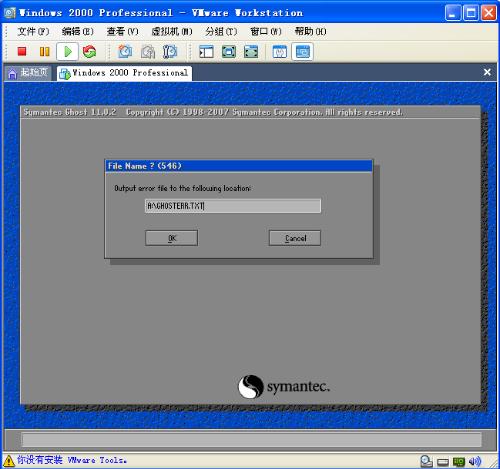Image resolution: width=500 pixels, height=469 pixels.
Task: Click the VMware Tools warning icon
Action: coord(9,461)
